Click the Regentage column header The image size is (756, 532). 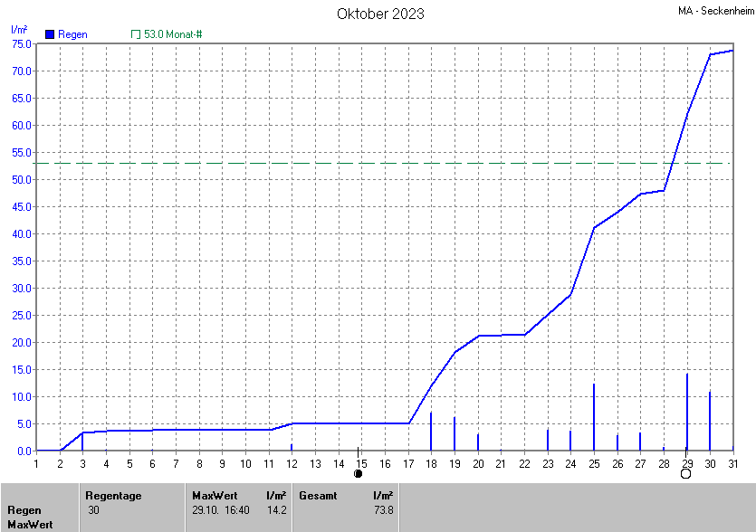pyautogui.click(x=112, y=496)
